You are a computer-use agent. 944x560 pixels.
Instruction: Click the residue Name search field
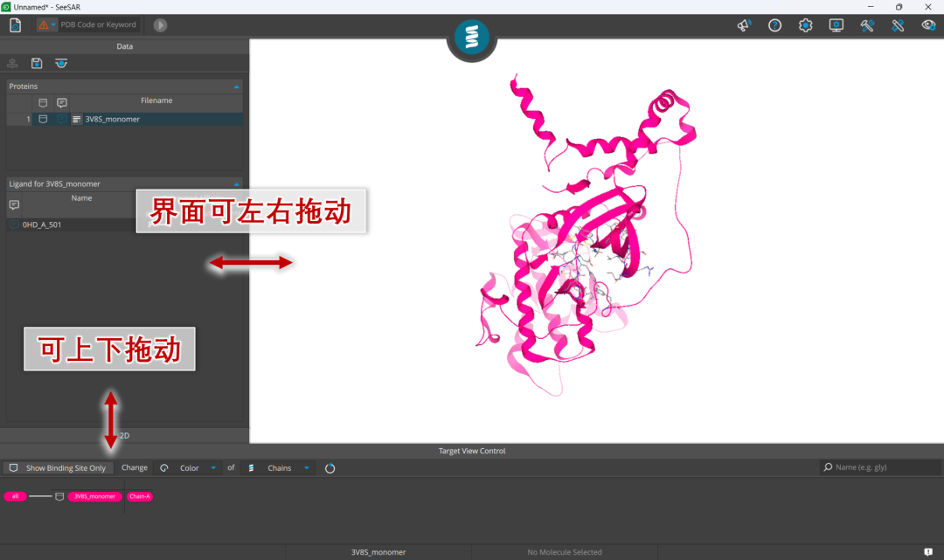[x=880, y=467]
